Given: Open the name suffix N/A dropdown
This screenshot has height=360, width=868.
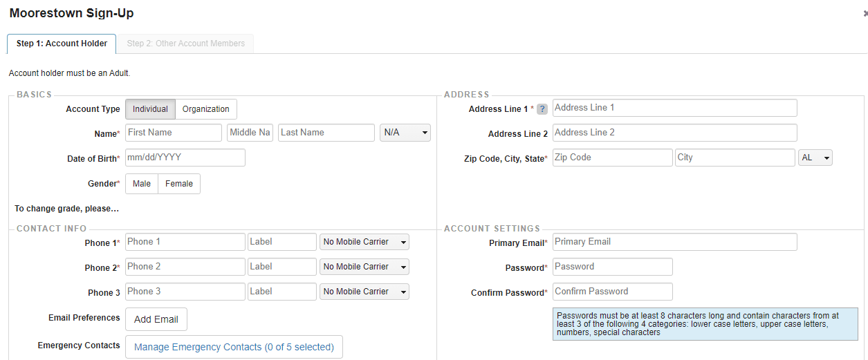Looking at the screenshot, I should [405, 133].
